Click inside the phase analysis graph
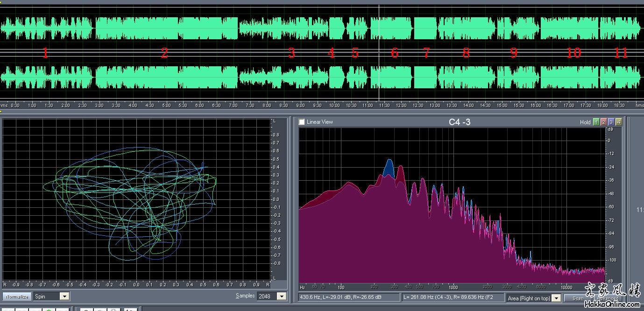Image resolution: width=644 pixels, height=311 pixels. click(136, 199)
